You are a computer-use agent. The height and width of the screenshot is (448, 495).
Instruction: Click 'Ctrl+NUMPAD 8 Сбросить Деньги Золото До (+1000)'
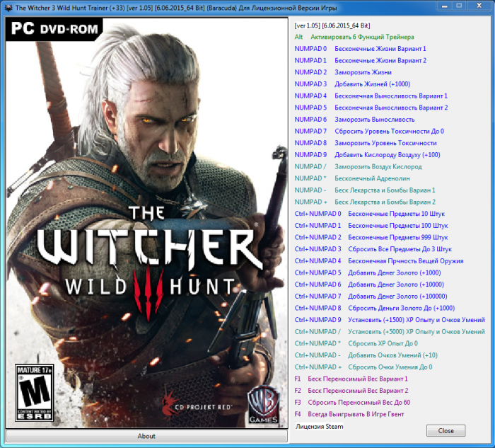tap(375, 308)
